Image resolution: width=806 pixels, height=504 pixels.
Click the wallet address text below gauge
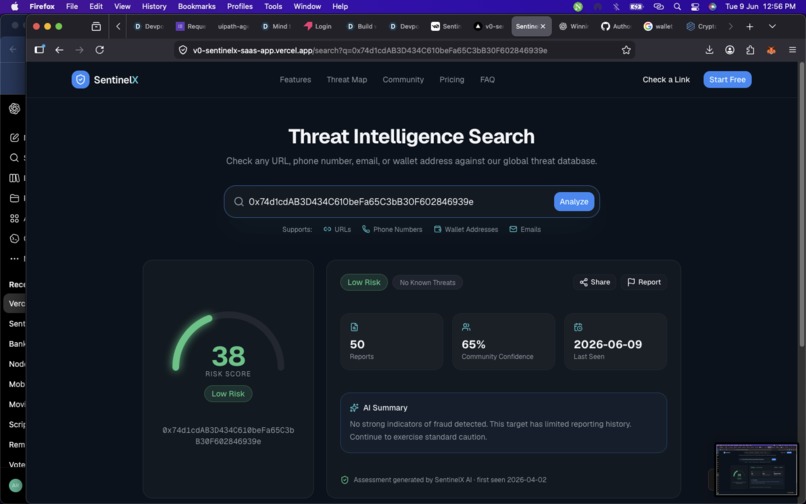point(228,436)
